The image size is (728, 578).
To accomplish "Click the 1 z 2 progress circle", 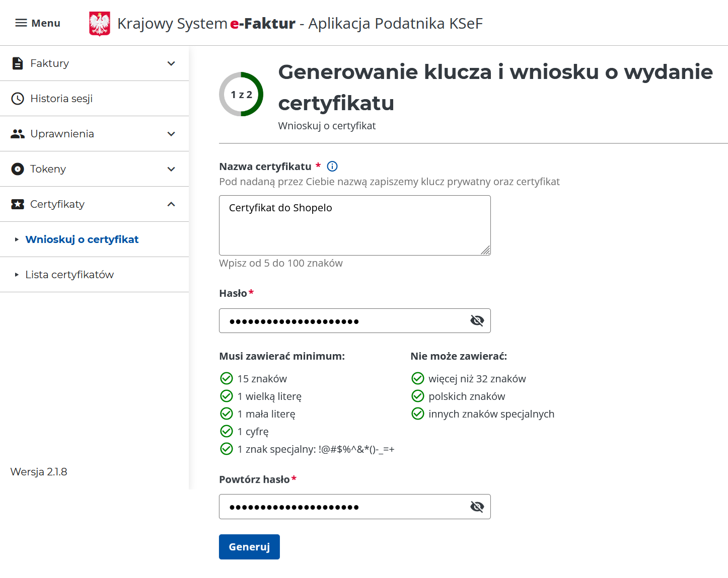I will point(241,95).
